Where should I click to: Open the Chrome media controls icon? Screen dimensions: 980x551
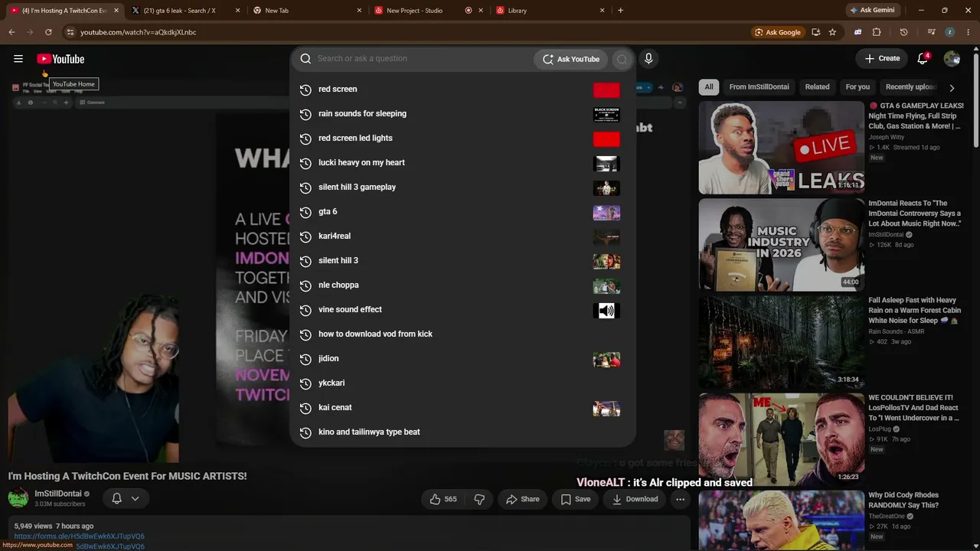pyautogui.click(x=931, y=32)
